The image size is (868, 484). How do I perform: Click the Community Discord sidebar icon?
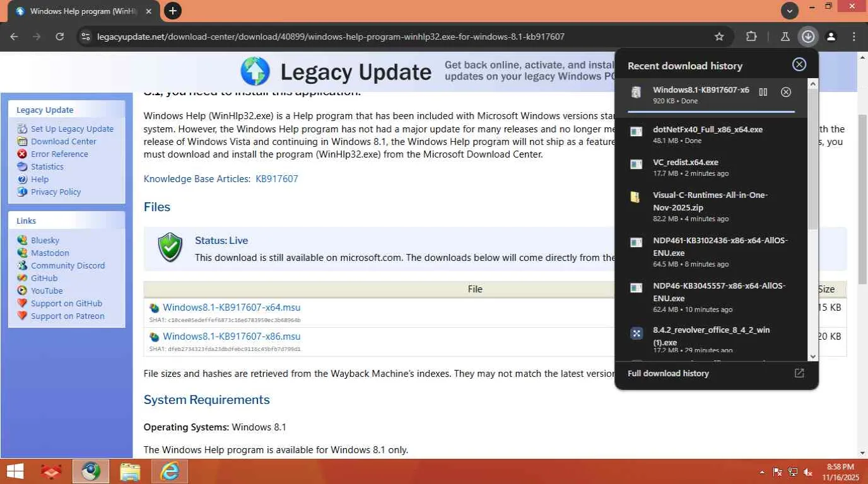[x=23, y=265]
